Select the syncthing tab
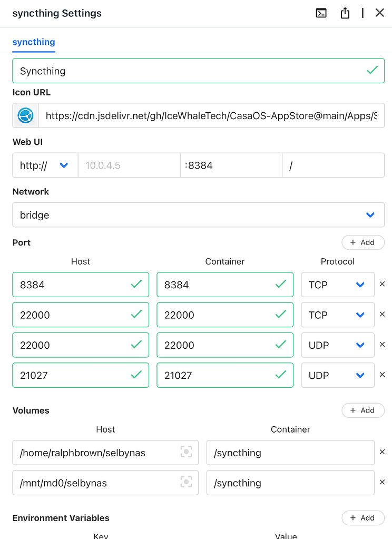Viewport: 392px width, 539px height. tap(34, 42)
